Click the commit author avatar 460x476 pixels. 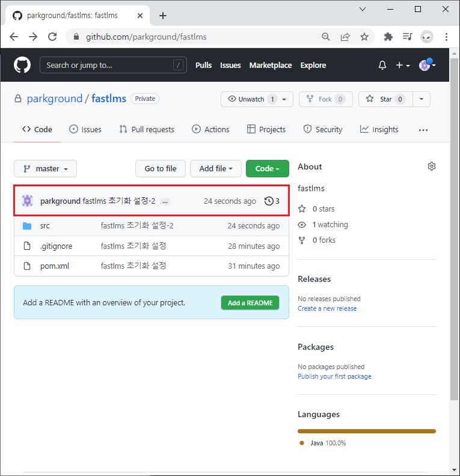[27, 201]
